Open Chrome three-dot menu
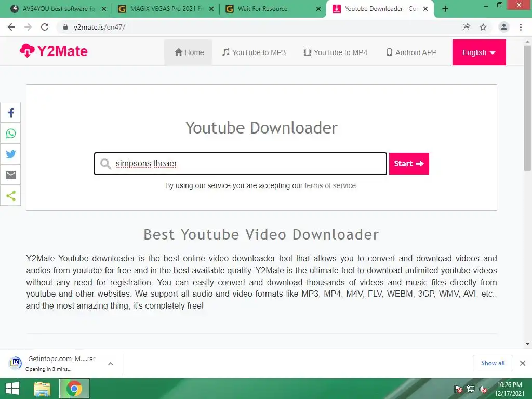 521,27
